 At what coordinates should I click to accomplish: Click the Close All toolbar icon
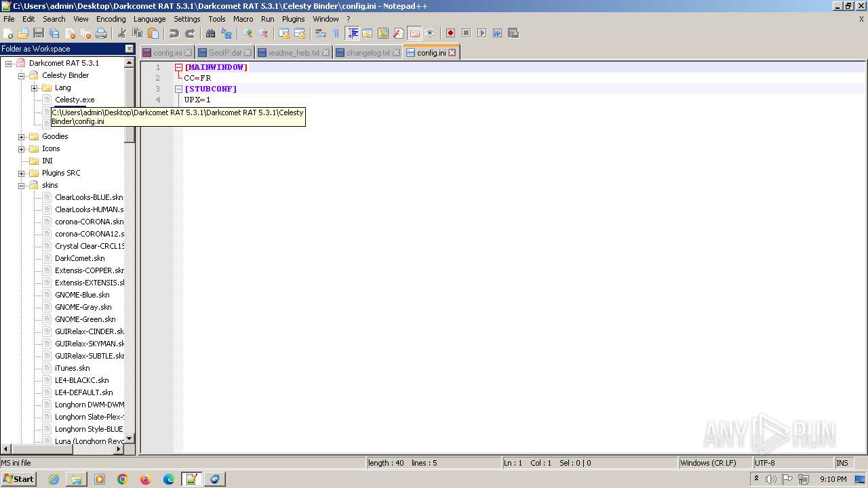85,33
